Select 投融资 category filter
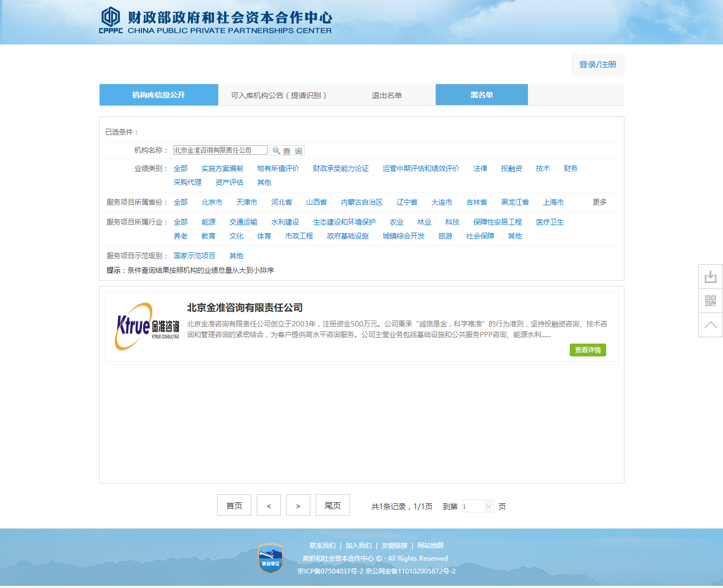Viewport: 723px width, 588px height. (x=511, y=168)
